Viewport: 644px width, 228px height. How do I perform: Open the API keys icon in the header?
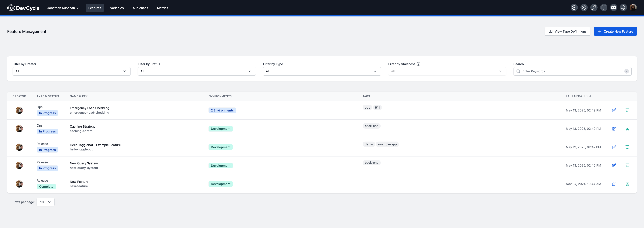pyautogui.click(x=594, y=8)
